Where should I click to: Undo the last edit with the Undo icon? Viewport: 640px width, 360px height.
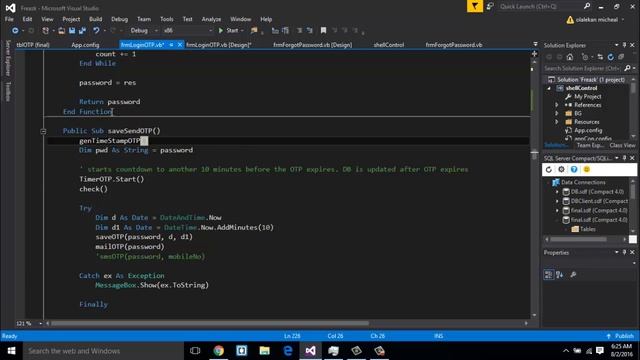(96, 31)
